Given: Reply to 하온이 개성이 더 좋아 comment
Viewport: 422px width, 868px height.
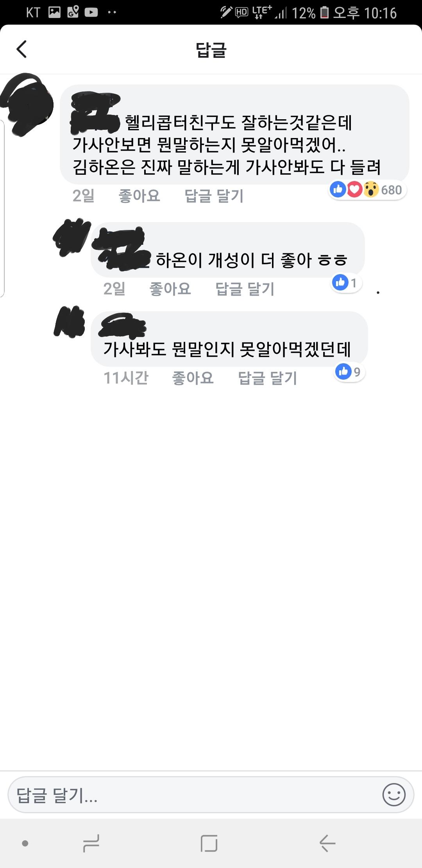Looking at the screenshot, I should (x=245, y=289).
